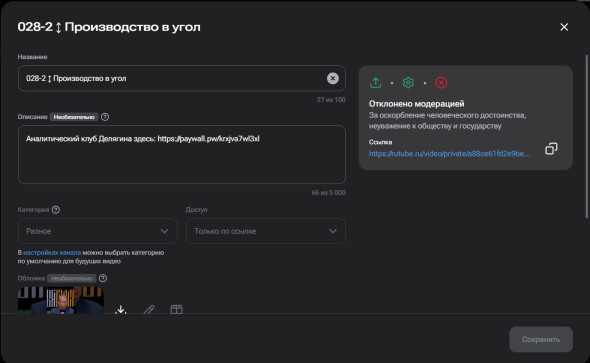
Task: Open description help question mark
Action: [105, 117]
